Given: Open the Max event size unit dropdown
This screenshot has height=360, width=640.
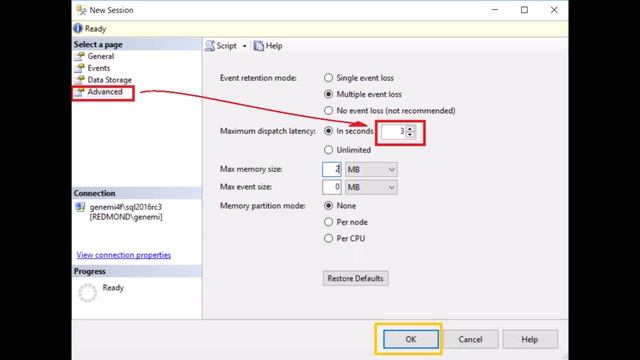Looking at the screenshot, I should click(371, 187).
